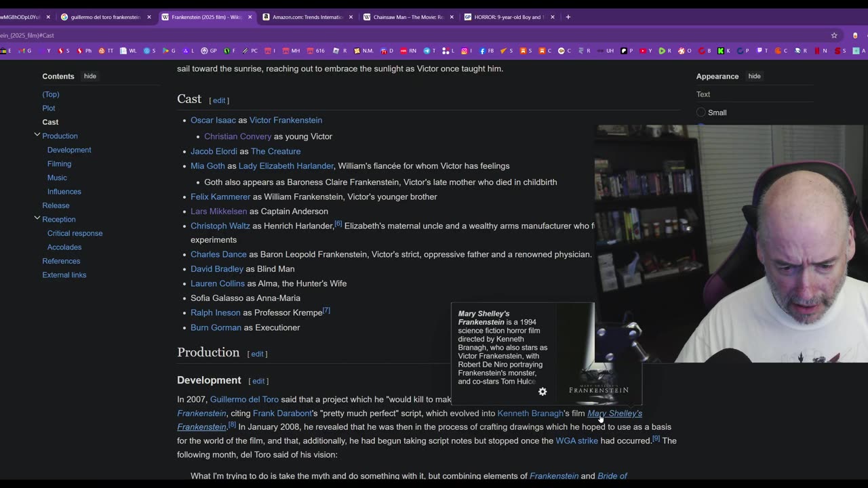This screenshot has width=868, height=488.
Task: Collapse the Production section in Contents
Action: coord(37,136)
